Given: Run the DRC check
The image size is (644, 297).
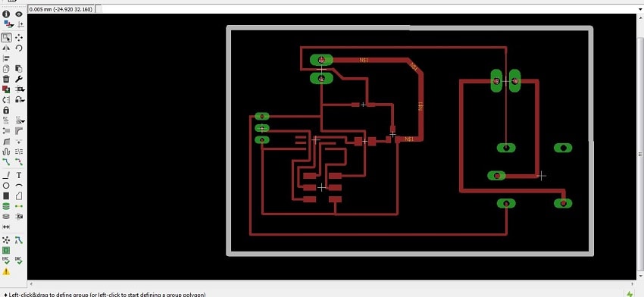Looking at the screenshot, I should 19,261.
